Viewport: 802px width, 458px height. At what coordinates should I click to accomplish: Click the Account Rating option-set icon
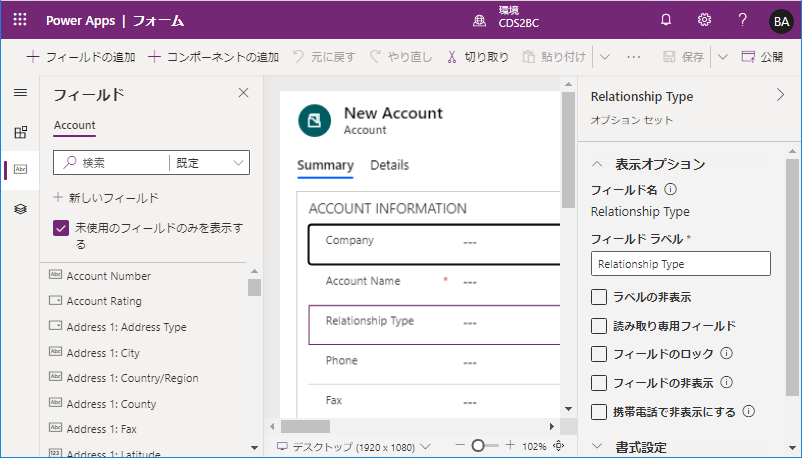[x=55, y=300]
